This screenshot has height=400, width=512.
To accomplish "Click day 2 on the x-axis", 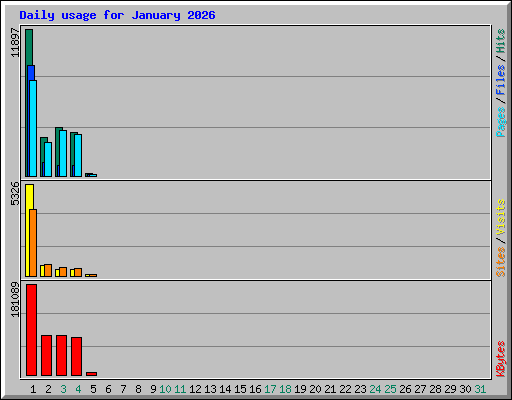I will coord(48,389).
